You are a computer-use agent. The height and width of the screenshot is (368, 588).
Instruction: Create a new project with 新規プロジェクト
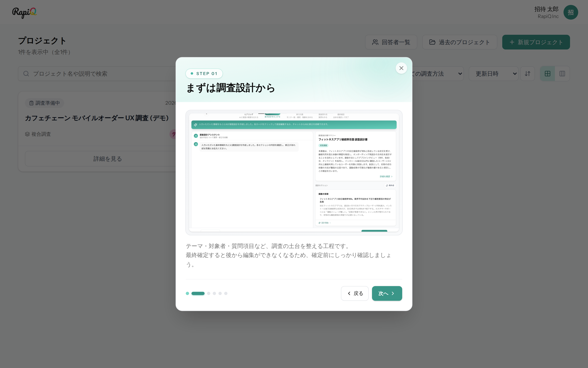[536, 42]
